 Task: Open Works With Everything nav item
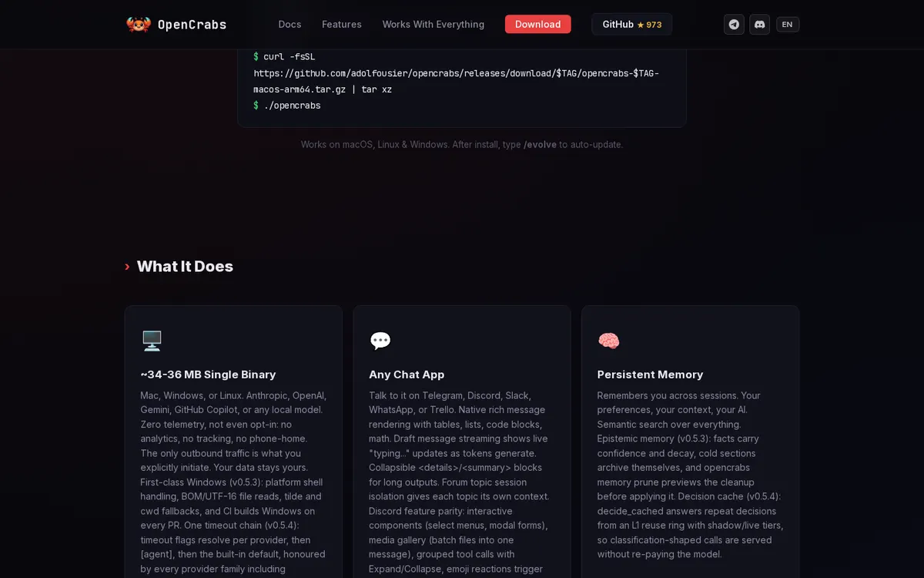click(434, 25)
